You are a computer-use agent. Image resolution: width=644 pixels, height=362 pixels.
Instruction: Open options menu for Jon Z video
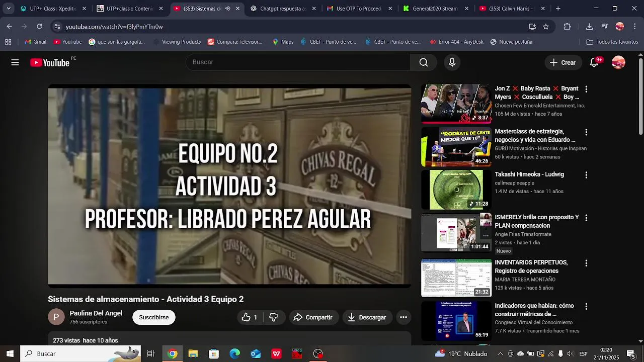pyautogui.click(x=586, y=89)
